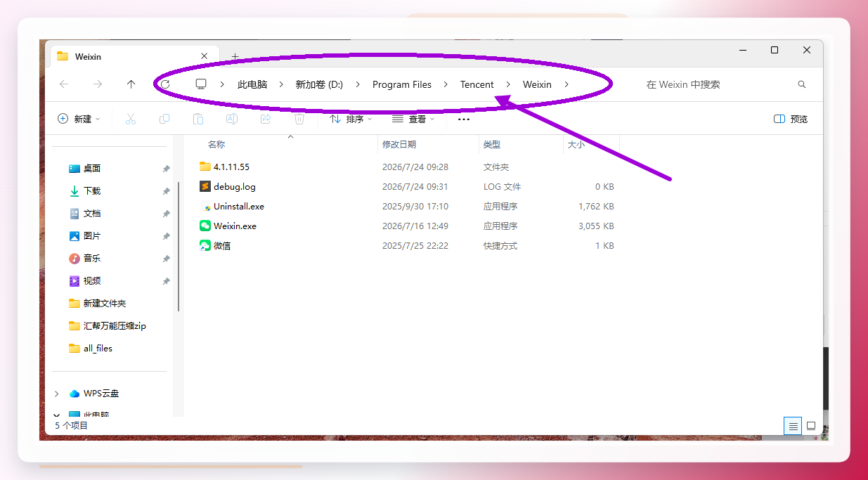Image resolution: width=868 pixels, height=480 pixels.
Task: Expand chevron after 此电脑 in address bar
Action: click(x=282, y=84)
